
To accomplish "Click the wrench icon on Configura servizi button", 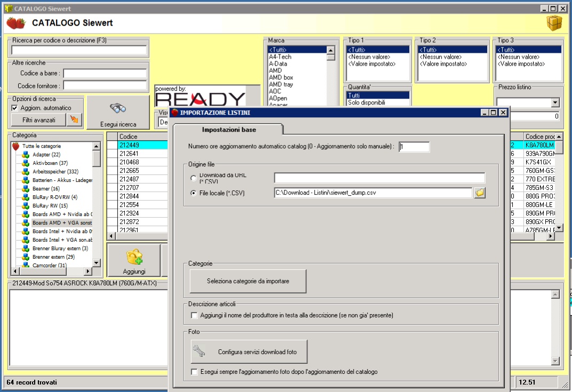I will pos(199,351).
